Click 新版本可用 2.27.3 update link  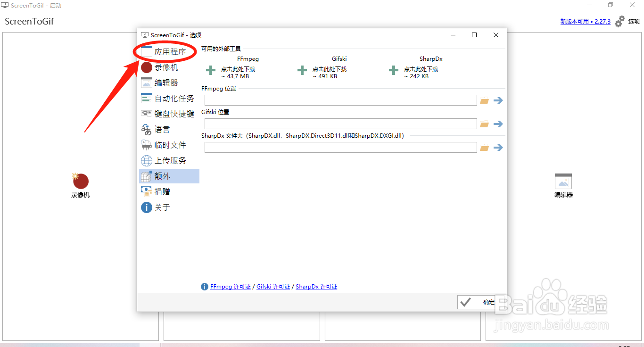tap(585, 22)
